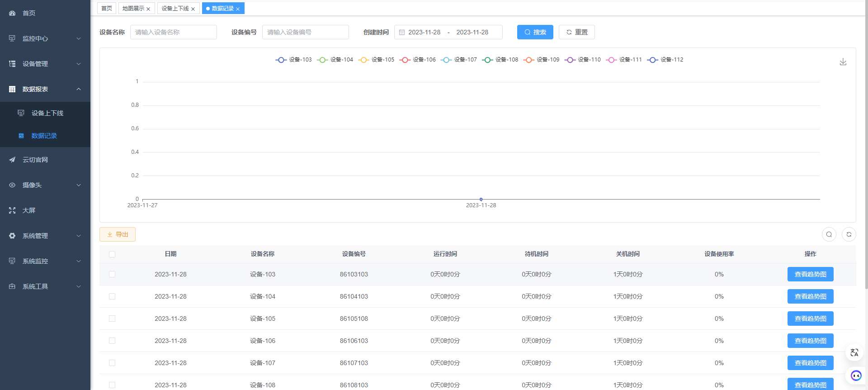Focus the 设备编号 input field
This screenshot has height=390, width=868.
point(306,32)
